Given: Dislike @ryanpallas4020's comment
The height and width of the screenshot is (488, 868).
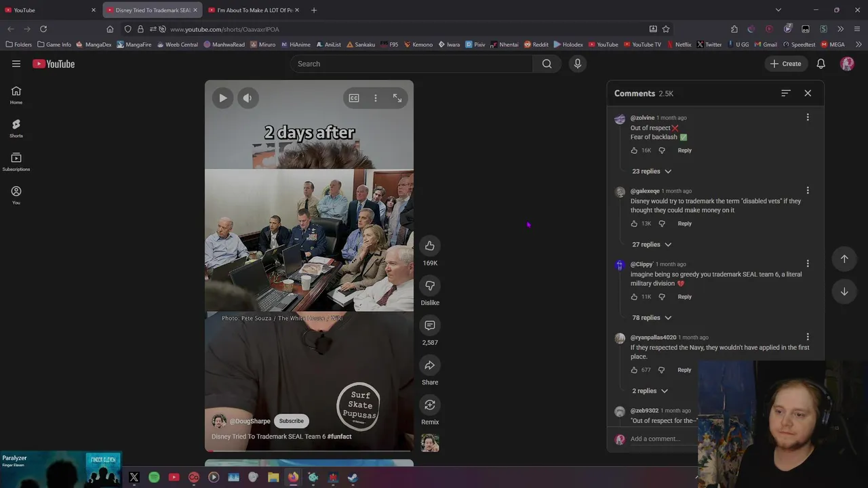Looking at the screenshot, I should pos(662,370).
